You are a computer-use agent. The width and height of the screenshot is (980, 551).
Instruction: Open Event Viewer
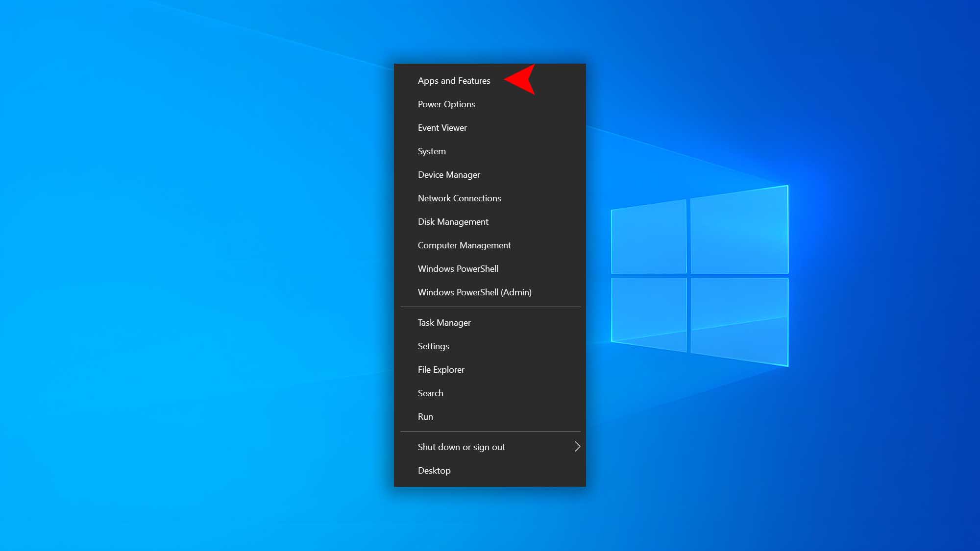tap(490, 128)
